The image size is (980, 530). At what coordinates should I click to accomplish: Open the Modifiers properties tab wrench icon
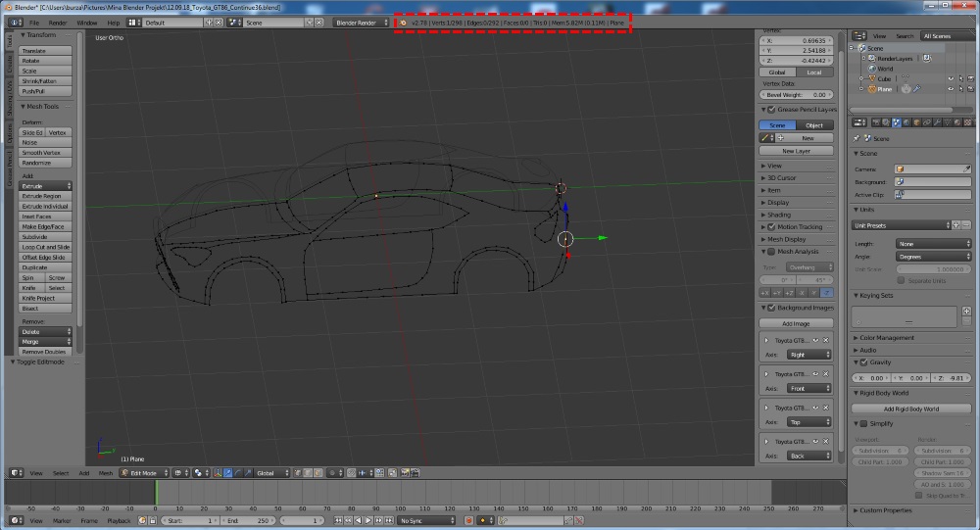938,122
